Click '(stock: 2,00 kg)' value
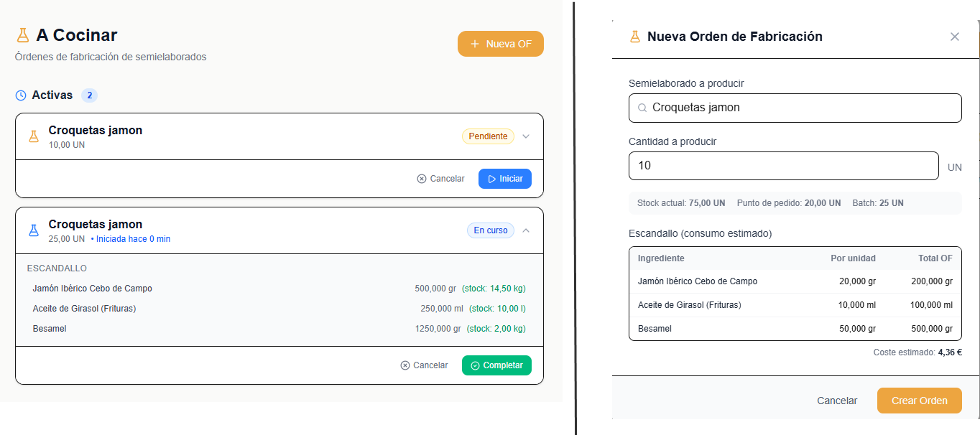 tap(496, 329)
